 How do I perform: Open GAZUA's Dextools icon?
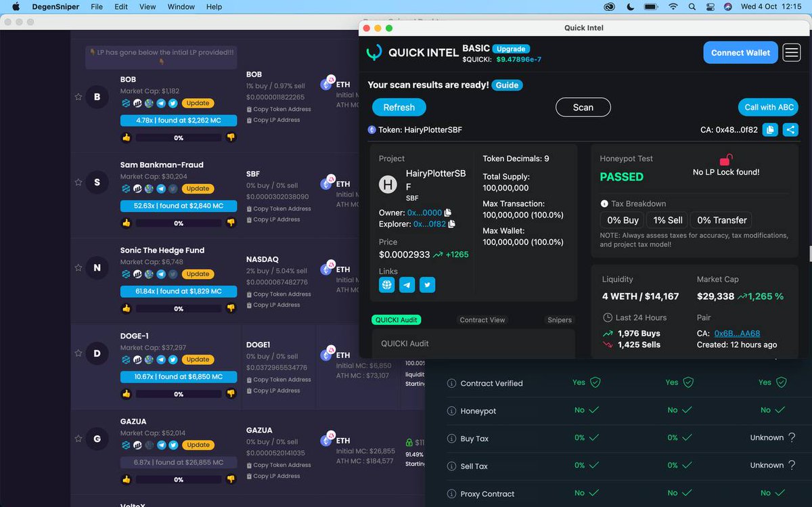click(x=125, y=445)
